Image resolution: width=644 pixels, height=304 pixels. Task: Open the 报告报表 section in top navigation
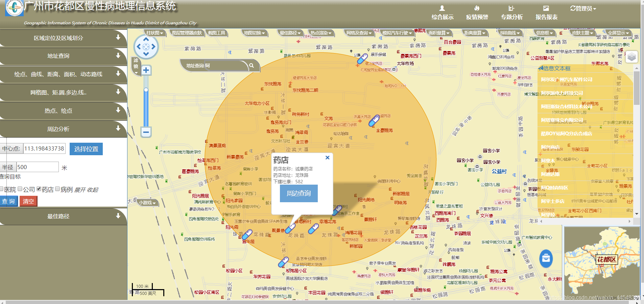click(546, 13)
